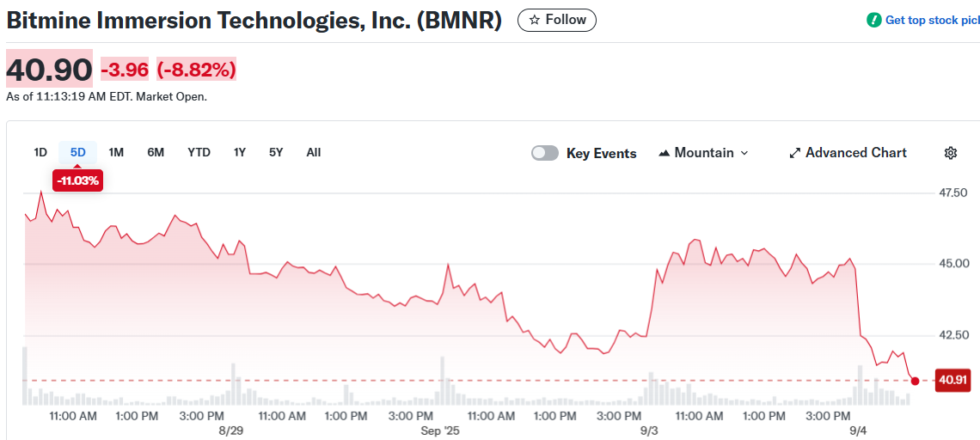Screen dimensions: 980x440
Task: Click the star icon in Follow button
Action: tap(534, 20)
